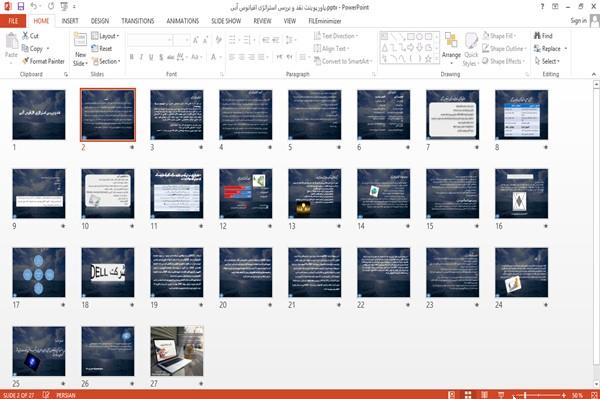Switch to the SLIDE SHOW tab
The width and height of the screenshot is (600, 399).
click(x=226, y=21)
